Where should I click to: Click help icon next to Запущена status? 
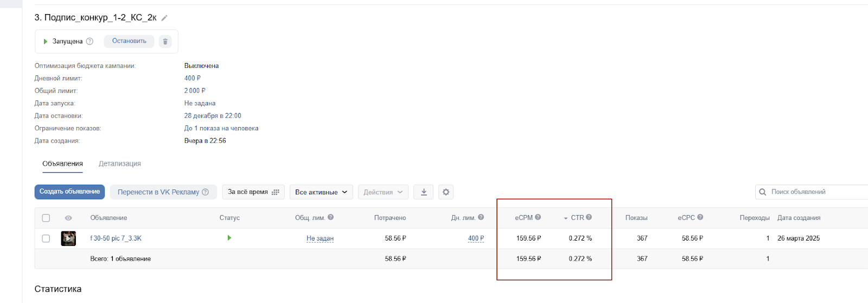click(90, 41)
